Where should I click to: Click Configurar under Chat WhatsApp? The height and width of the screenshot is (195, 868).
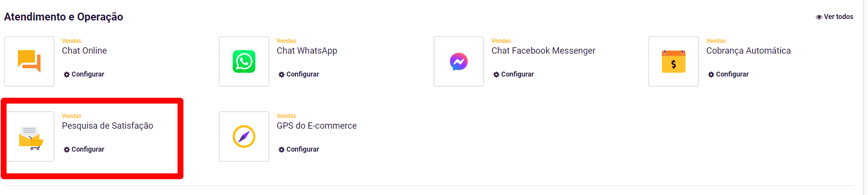(x=299, y=74)
